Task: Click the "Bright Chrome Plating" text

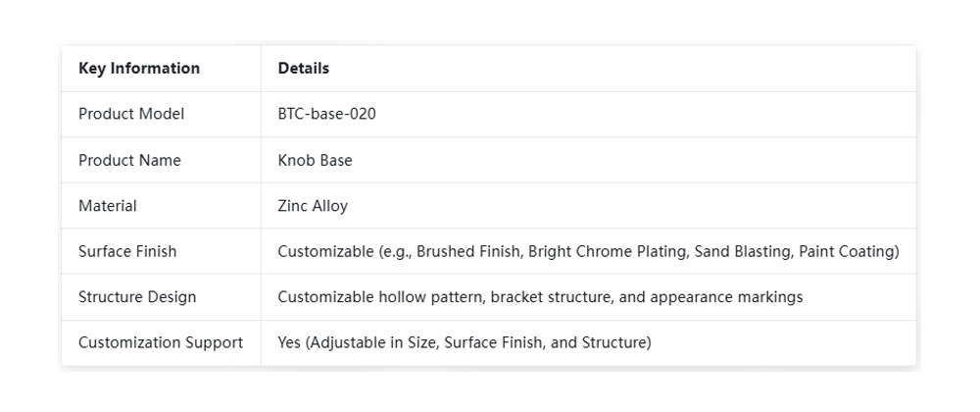Action: [607, 251]
